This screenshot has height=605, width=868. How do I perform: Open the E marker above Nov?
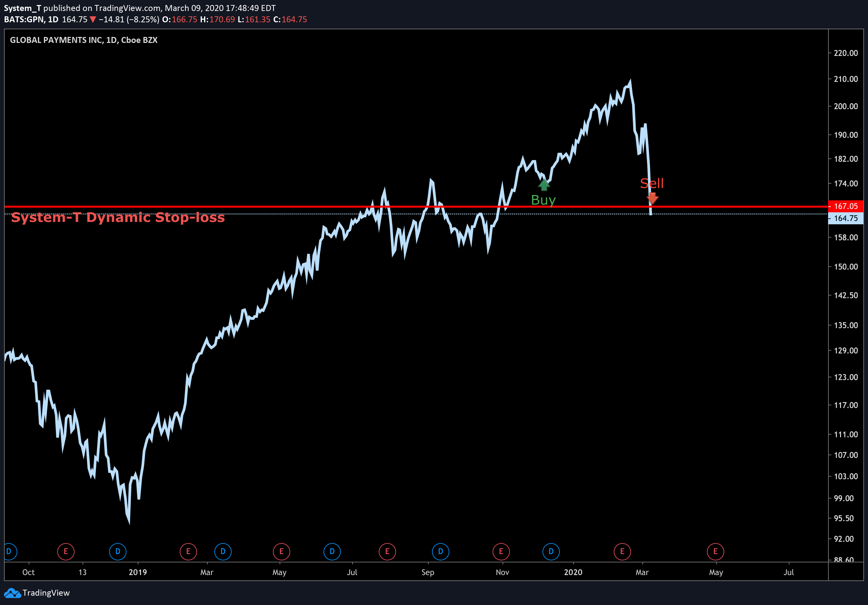(x=501, y=551)
